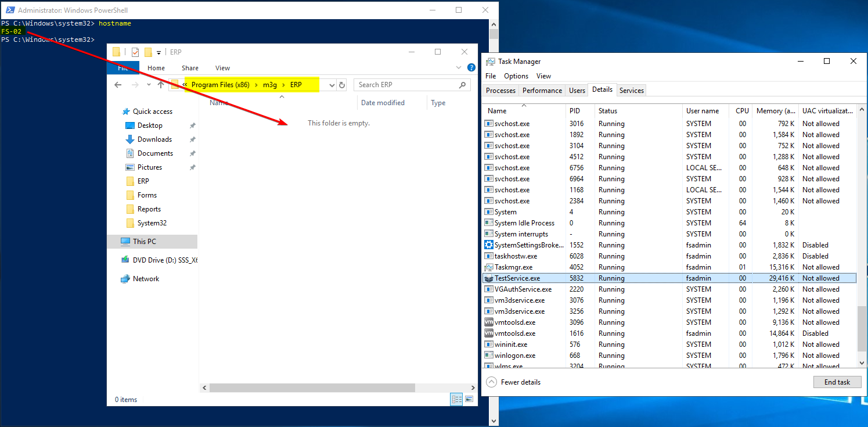Image resolution: width=868 pixels, height=427 pixels.
Task: Open the address bar history dropdown
Action: 332,85
